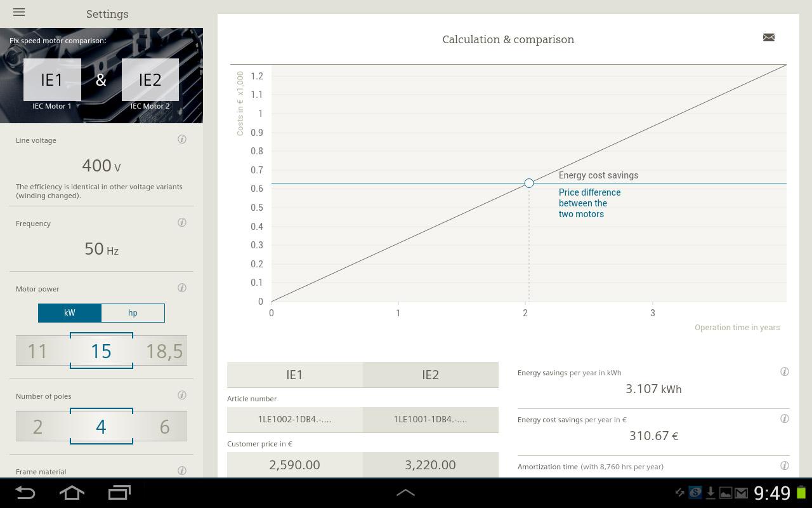Screen dimensions: 812x508
Task: Tap the 400 V line voltage value
Action: 101,166
